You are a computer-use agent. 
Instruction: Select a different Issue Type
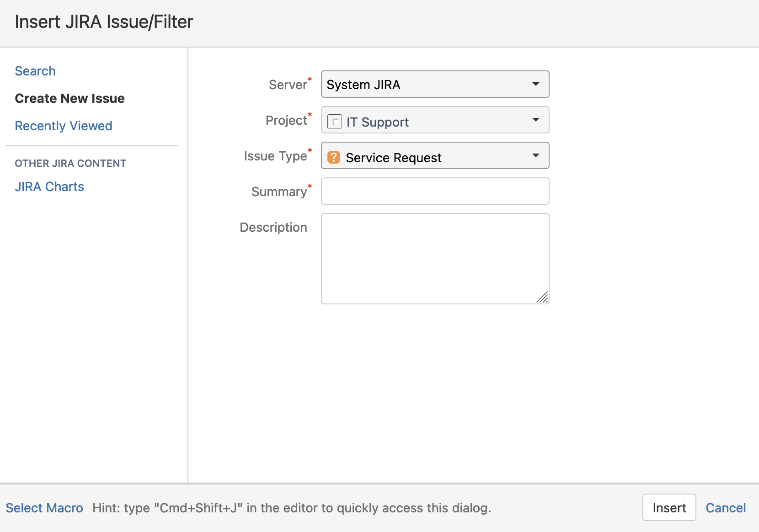pyautogui.click(x=434, y=155)
